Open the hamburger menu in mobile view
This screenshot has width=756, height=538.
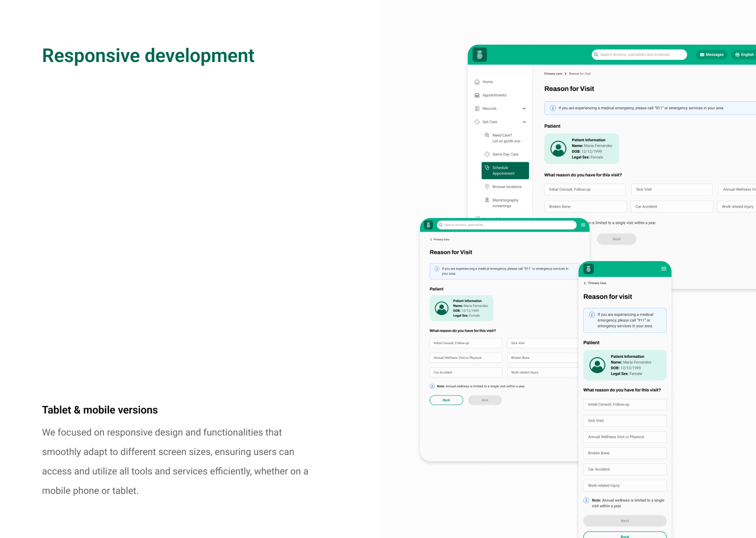(664, 269)
